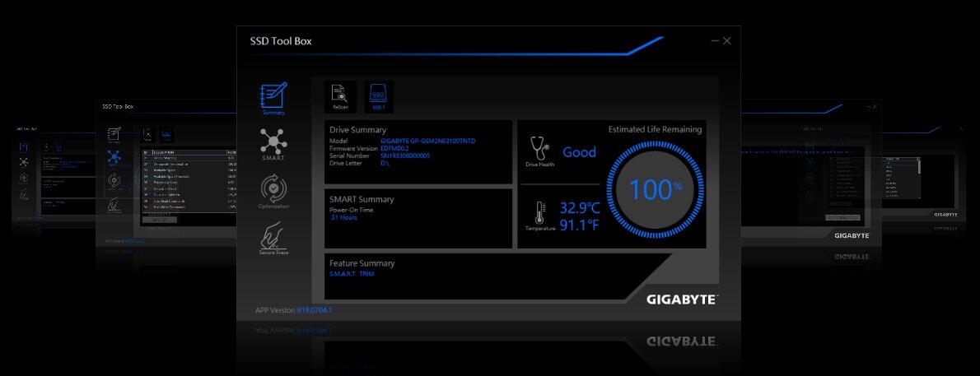Click the 32.9°C temperature reading
Viewport: 980px width, 376px height.
pos(580,208)
